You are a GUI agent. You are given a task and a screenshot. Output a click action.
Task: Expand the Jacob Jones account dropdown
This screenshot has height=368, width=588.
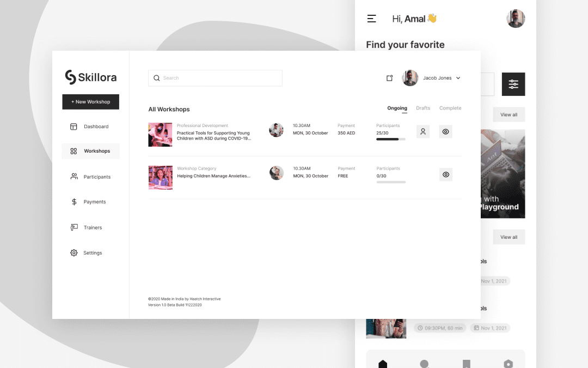coord(458,78)
